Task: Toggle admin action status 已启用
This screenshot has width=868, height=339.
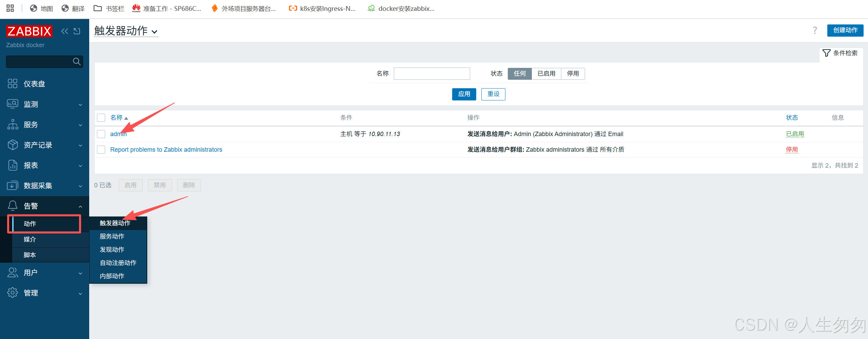Action: pyautogui.click(x=795, y=134)
